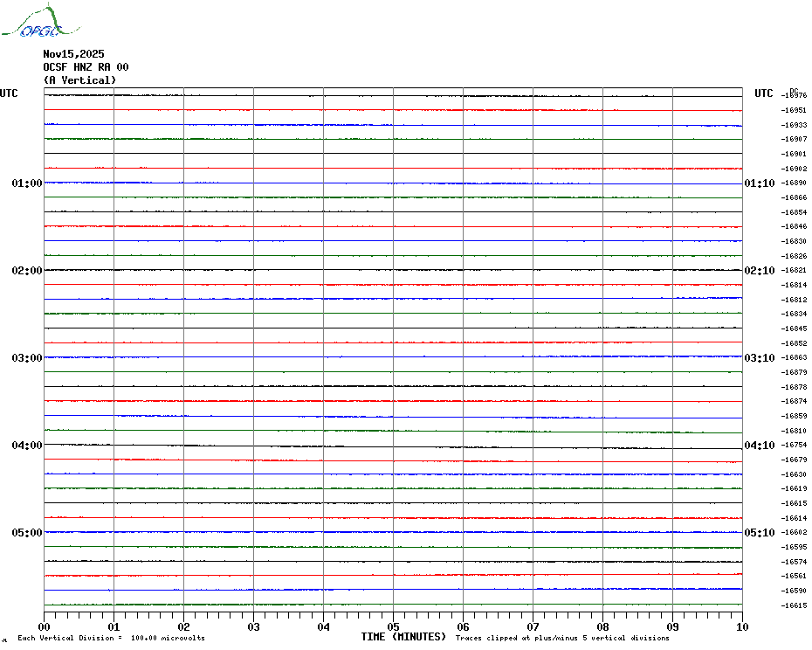Click the DC offset value -16812
This screenshot has width=812, height=650.
pos(794,300)
